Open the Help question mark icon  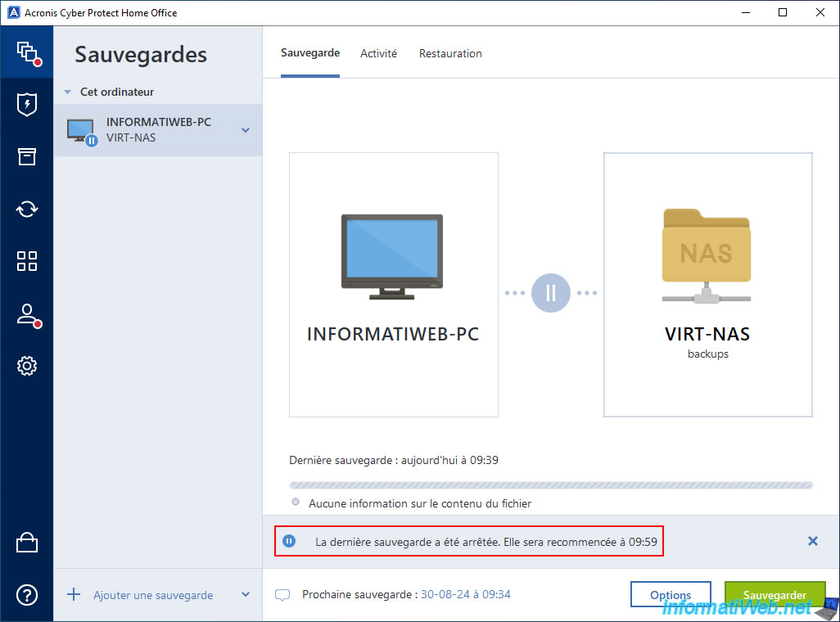point(27,595)
